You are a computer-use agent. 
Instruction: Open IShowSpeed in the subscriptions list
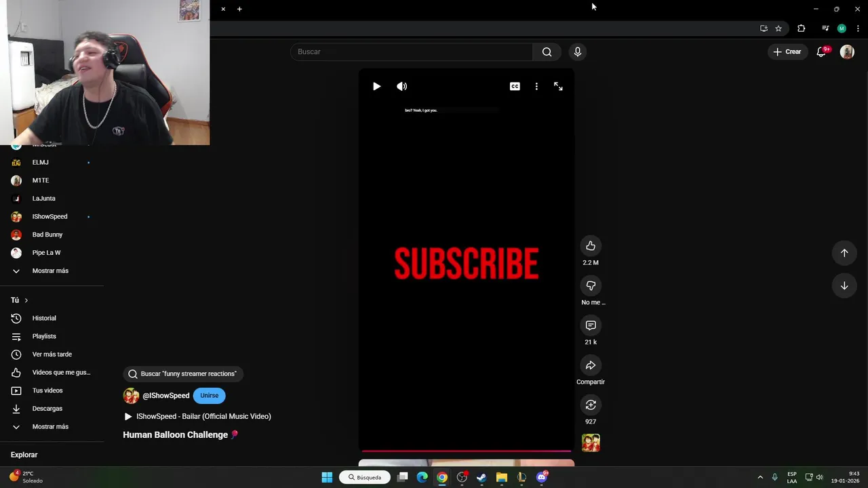(x=52, y=217)
